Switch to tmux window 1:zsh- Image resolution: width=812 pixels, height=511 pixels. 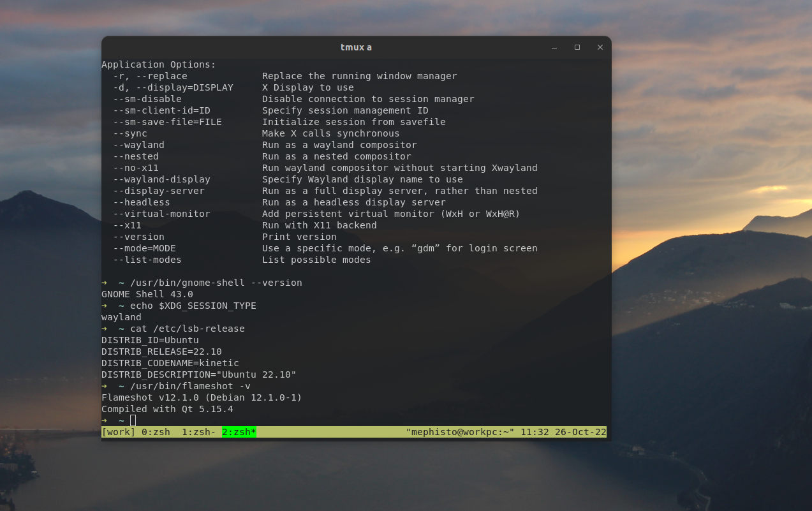point(198,432)
